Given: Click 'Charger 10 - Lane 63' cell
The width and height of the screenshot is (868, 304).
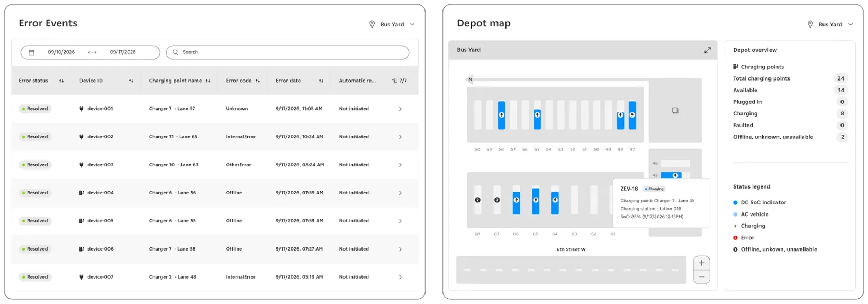Looking at the screenshot, I should click(x=174, y=165).
